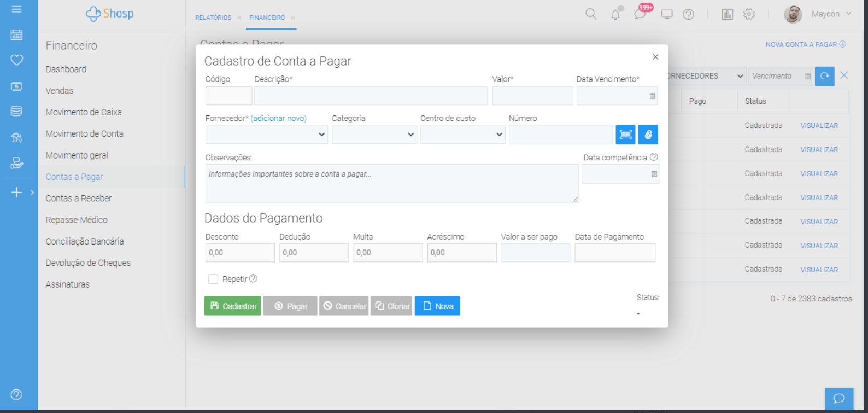The height and width of the screenshot is (413, 868).
Task: Click the settings gear icon in header
Action: (x=749, y=15)
